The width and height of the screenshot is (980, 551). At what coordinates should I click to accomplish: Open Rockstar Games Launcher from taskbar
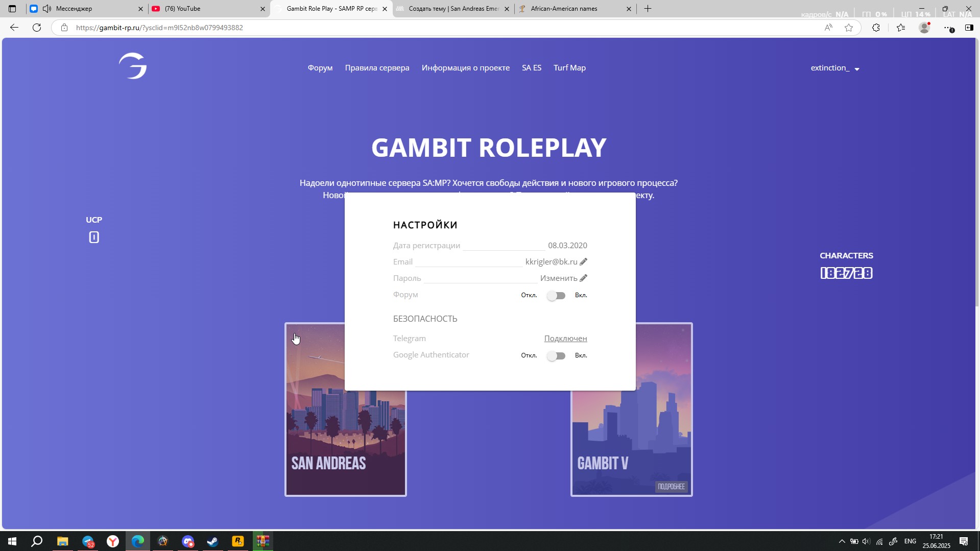(x=238, y=541)
